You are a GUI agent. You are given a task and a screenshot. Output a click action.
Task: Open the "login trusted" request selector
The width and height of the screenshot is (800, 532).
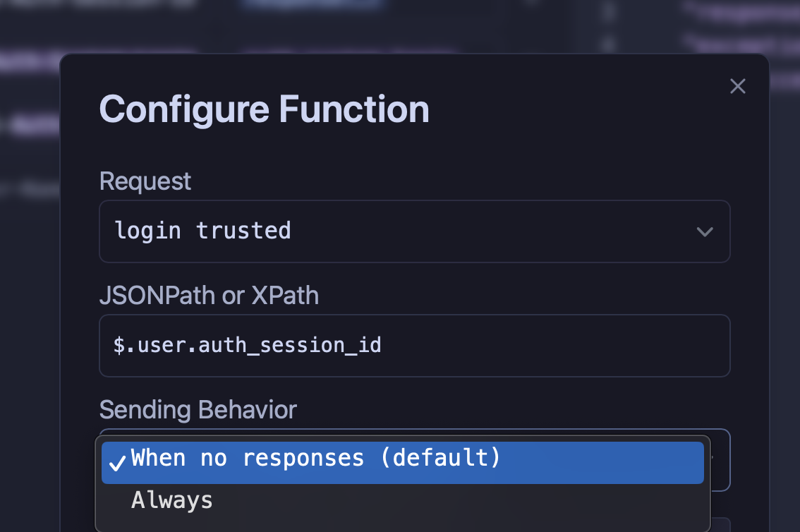pos(415,231)
